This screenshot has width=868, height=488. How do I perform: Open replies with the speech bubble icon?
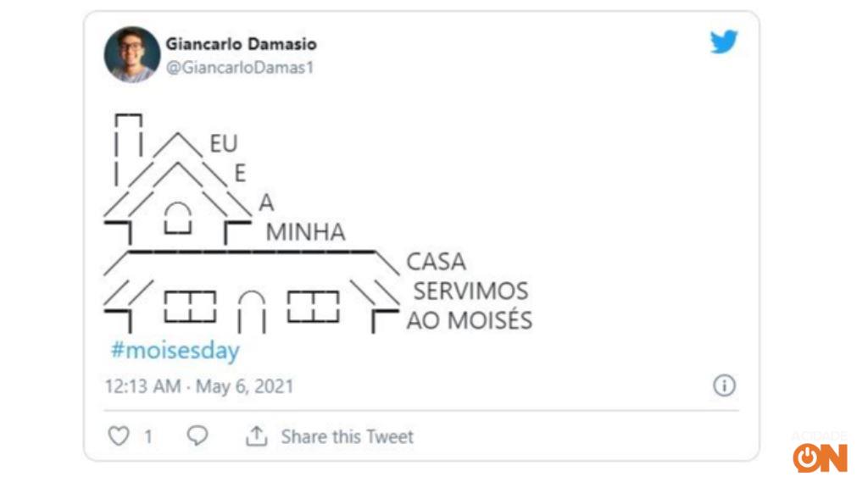[x=197, y=436]
